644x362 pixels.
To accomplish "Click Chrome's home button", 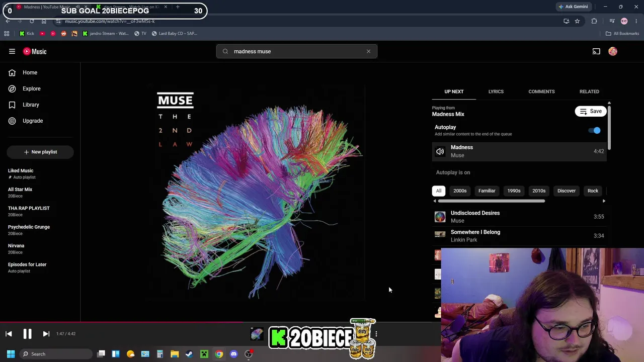I will coord(44,21).
